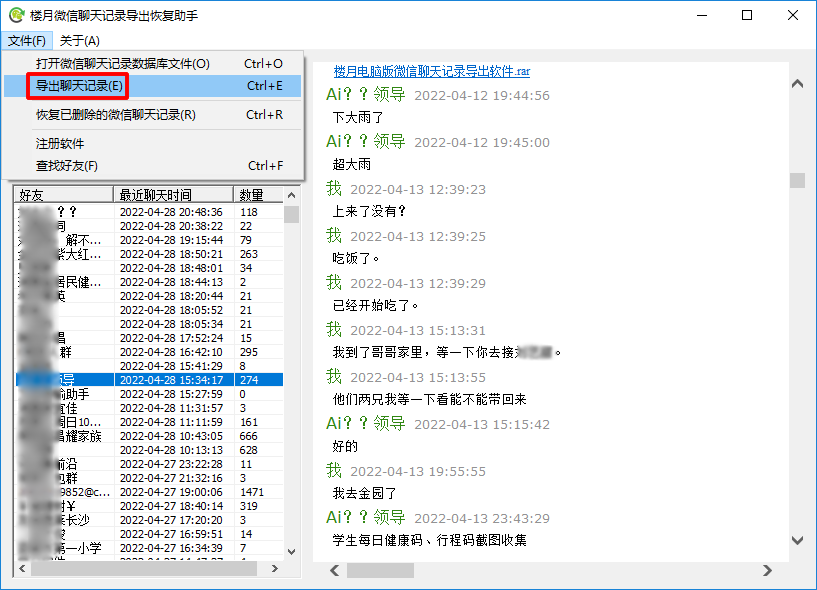This screenshot has height=590, width=817.
Task: Click the app logo icon in title bar
Action: 16,15
